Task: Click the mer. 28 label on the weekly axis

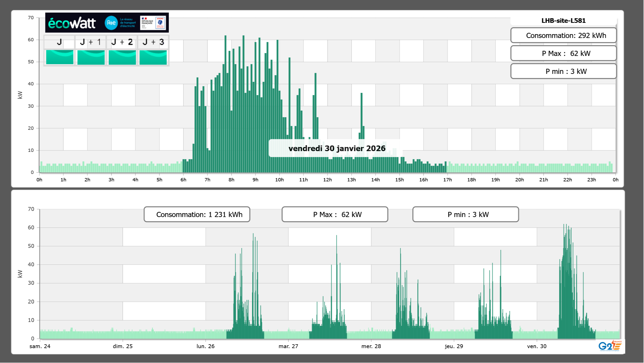Action: click(371, 346)
